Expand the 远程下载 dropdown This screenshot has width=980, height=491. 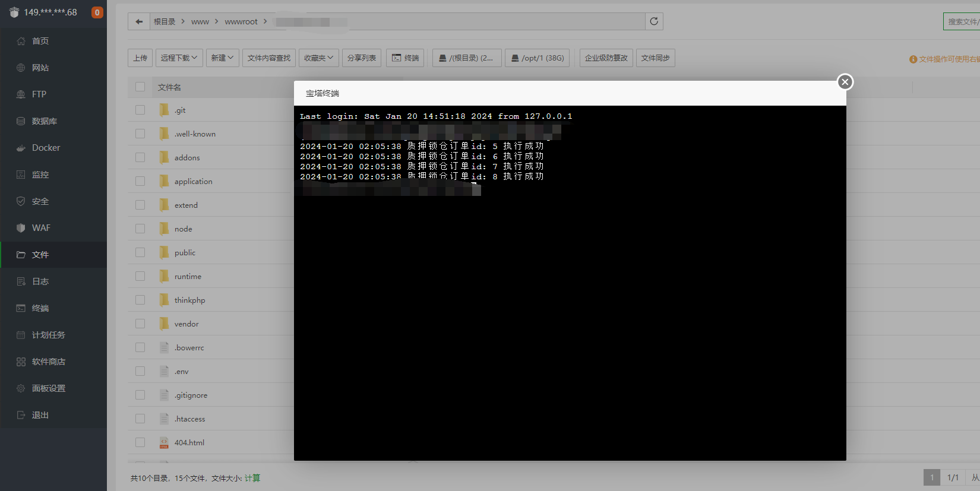pyautogui.click(x=179, y=58)
